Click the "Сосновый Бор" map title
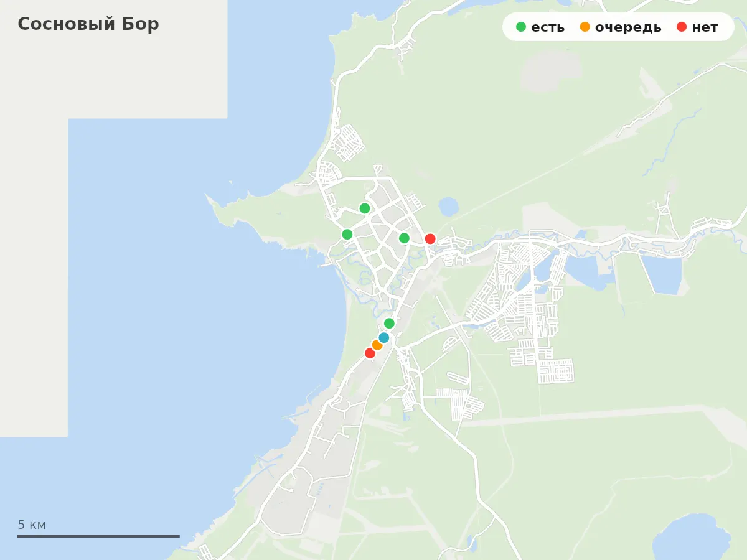The width and height of the screenshot is (747, 560). (88, 24)
